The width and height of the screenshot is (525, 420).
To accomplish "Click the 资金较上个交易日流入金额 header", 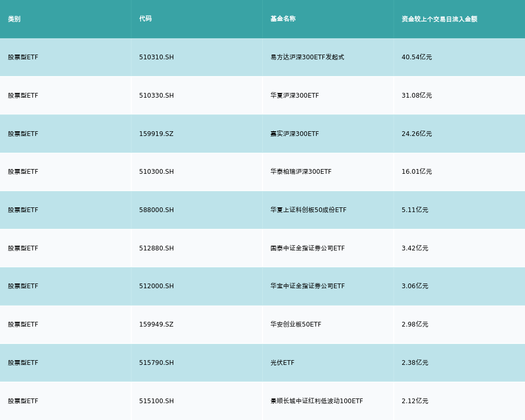I will (x=439, y=19).
